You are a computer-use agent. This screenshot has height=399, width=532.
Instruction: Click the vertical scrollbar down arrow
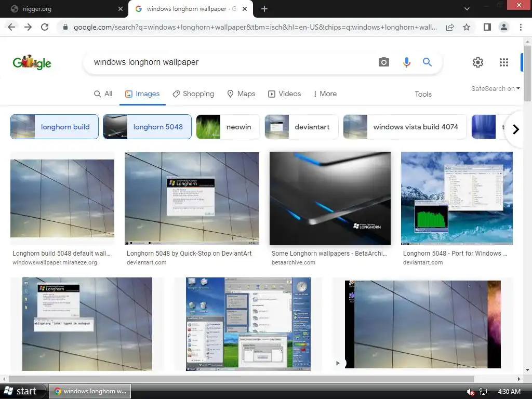[x=527, y=370]
